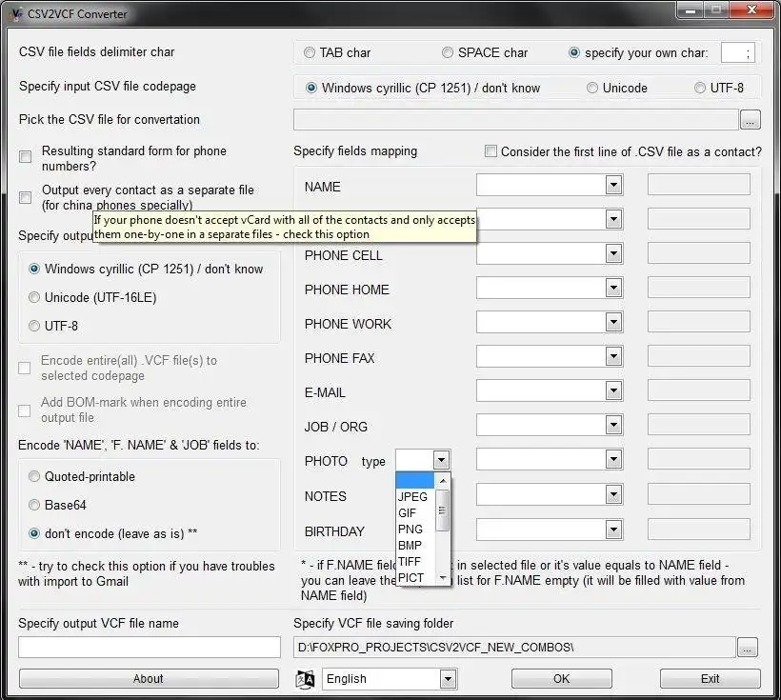Click the BIRTHDAY preview field on right
This screenshot has width=781, height=700.
[x=699, y=530]
